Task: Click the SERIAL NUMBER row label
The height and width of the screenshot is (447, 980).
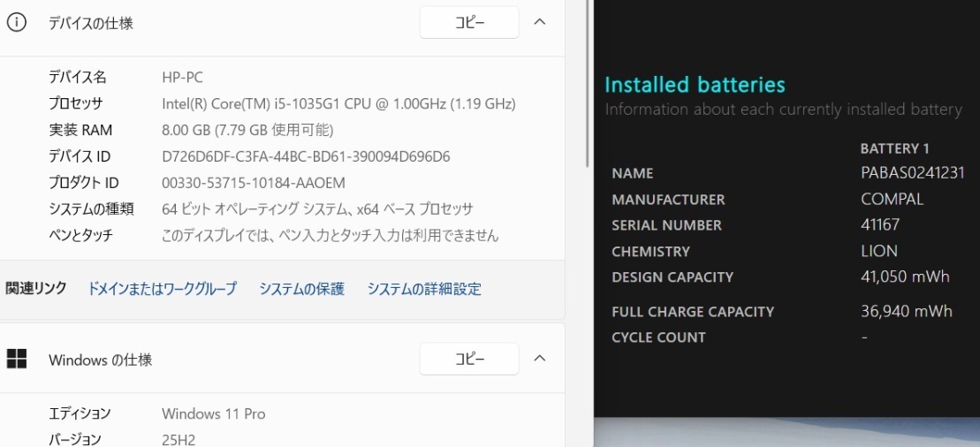Action: [666, 225]
